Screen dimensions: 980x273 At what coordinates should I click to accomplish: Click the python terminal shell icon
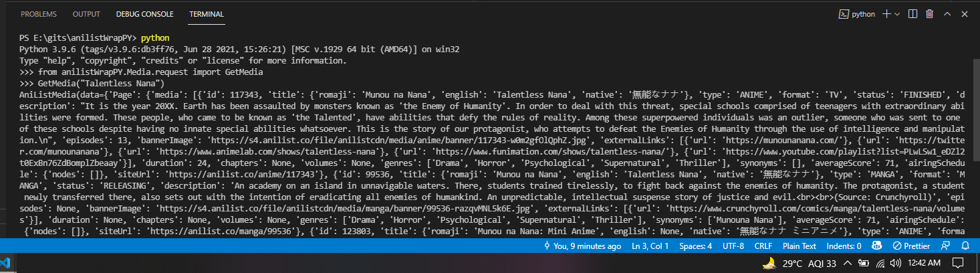(845, 13)
